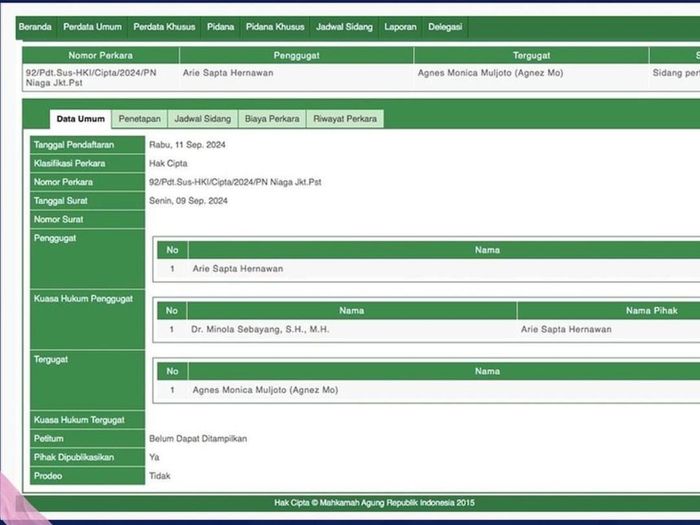The height and width of the screenshot is (525, 700).
Task: Click the Tergugat column header in the top table
Action: pos(531,56)
